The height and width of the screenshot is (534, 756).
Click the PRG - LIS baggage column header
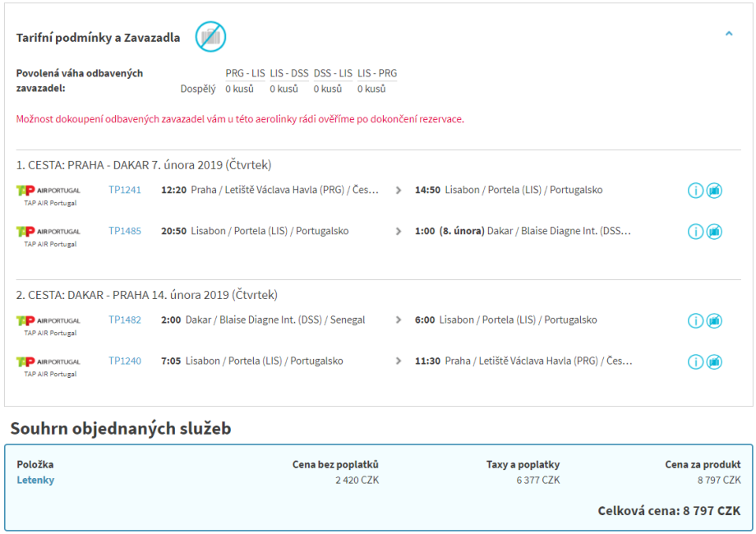tap(245, 73)
